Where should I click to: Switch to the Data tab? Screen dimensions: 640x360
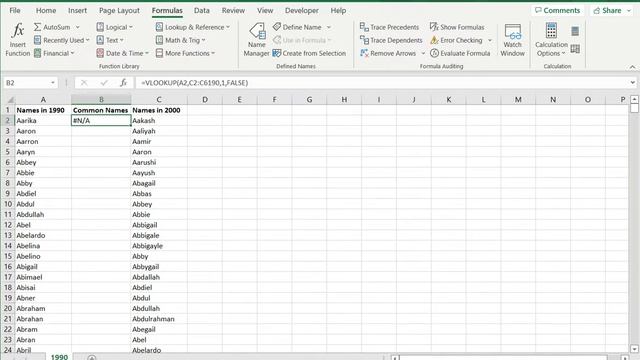202,11
